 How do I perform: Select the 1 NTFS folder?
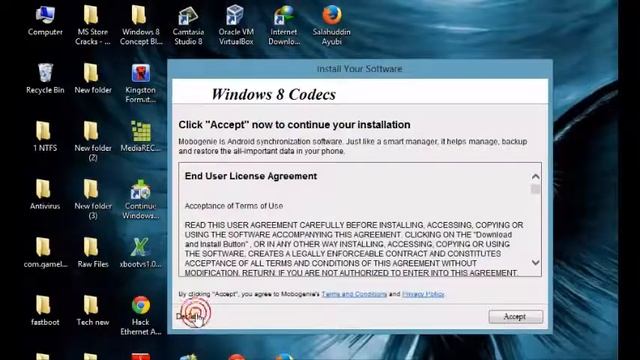point(45,137)
